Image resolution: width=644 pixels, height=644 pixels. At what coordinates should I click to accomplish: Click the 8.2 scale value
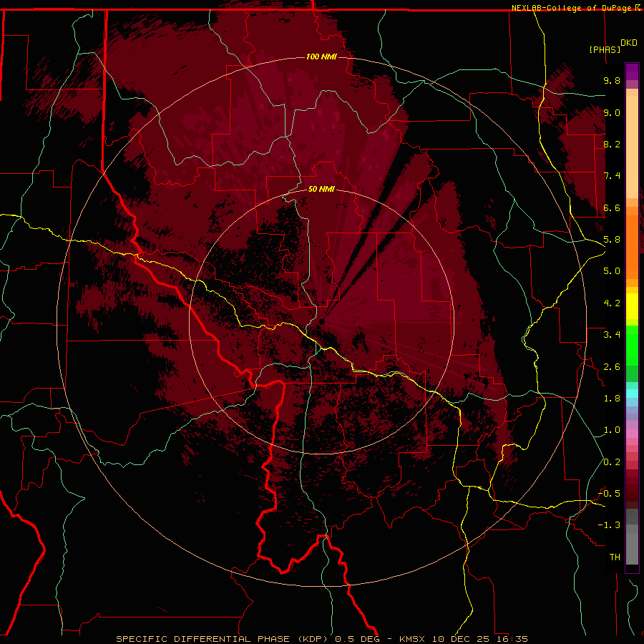(x=612, y=144)
